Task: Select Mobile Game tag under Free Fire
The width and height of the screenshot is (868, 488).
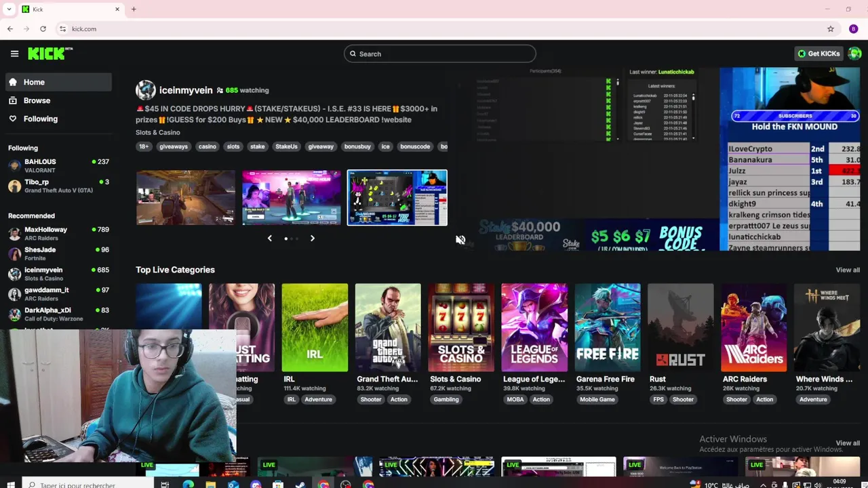Action: coord(597,399)
